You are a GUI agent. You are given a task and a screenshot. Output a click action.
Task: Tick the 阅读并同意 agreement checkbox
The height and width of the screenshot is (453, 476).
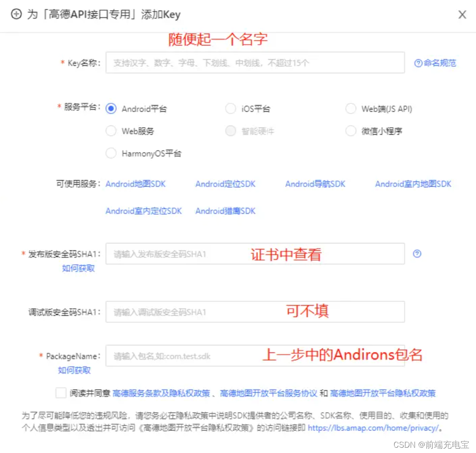[61, 393]
